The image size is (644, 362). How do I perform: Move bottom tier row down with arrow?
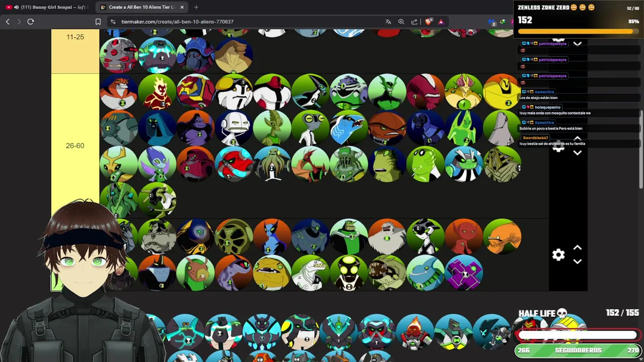coord(578,261)
